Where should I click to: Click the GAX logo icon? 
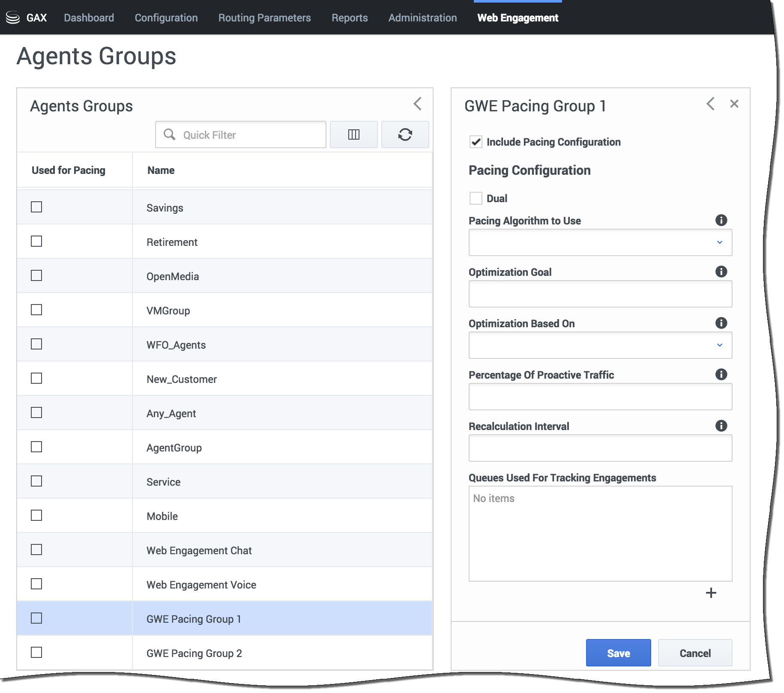pos(13,18)
